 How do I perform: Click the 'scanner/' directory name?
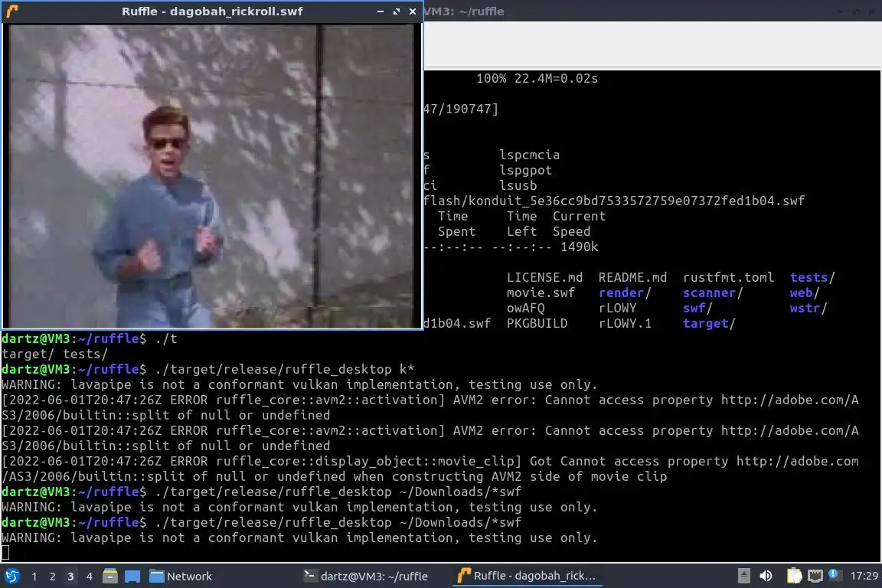(713, 292)
